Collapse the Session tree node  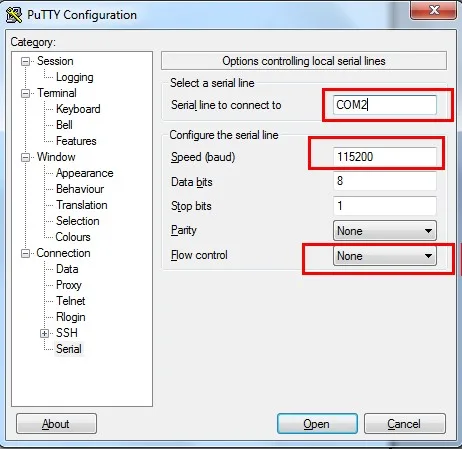pos(25,61)
